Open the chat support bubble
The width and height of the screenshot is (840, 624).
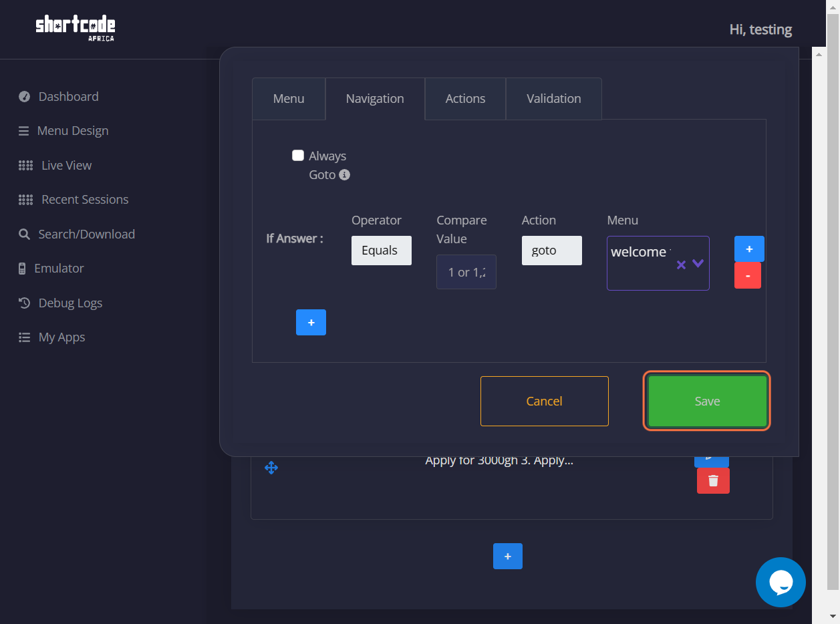click(781, 582)
